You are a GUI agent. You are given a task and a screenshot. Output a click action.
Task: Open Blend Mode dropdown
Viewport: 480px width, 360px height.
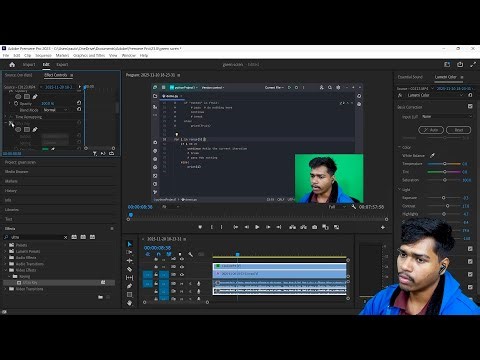point(56,110)
